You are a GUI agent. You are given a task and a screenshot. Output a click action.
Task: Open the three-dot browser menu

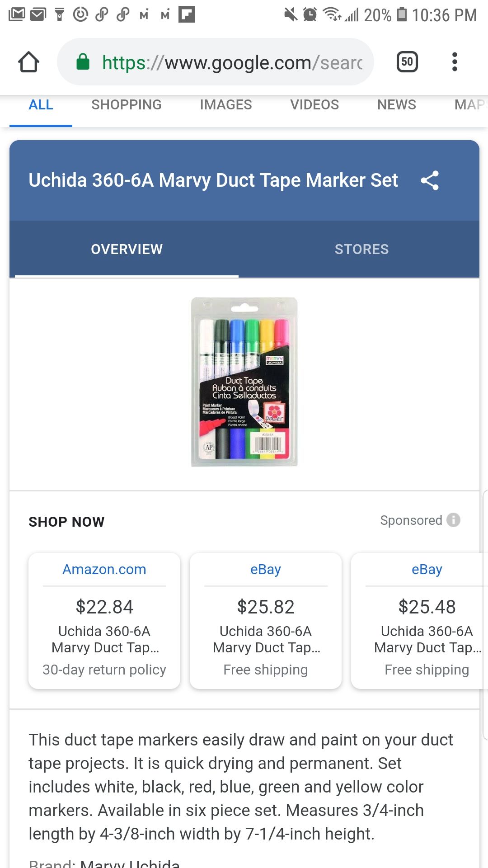click(455, 62)
